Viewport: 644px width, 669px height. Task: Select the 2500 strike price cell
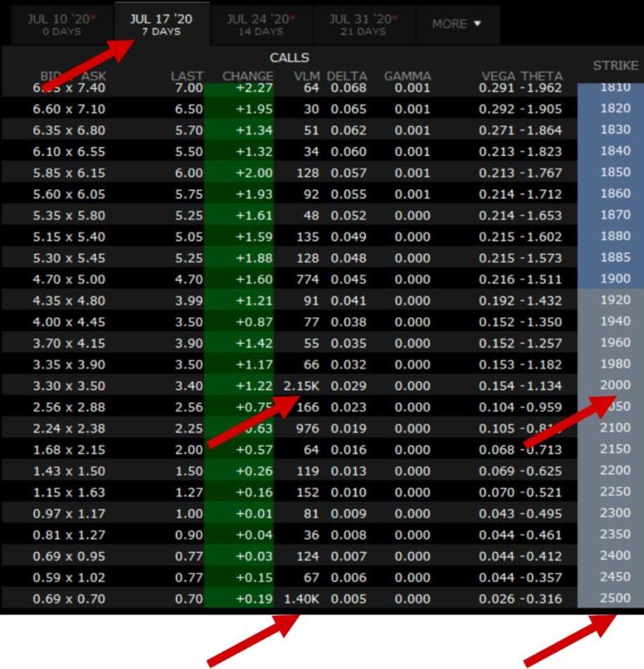coord(615,598)
